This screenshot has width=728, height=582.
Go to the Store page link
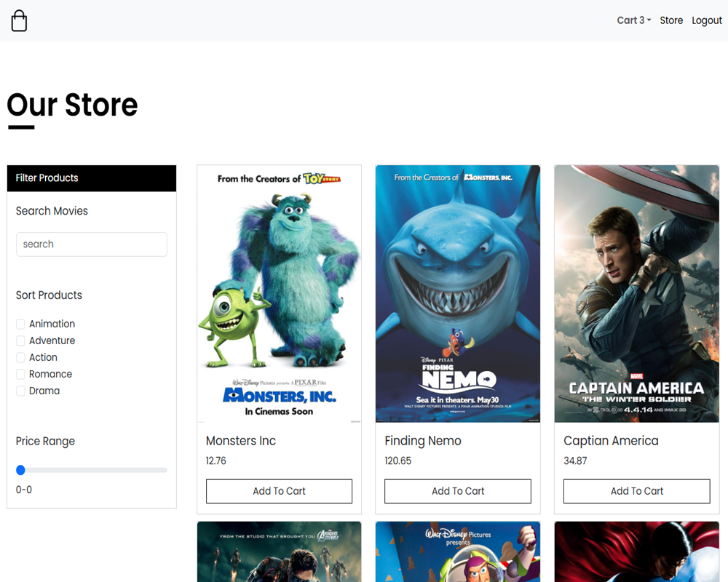(671, 20)
